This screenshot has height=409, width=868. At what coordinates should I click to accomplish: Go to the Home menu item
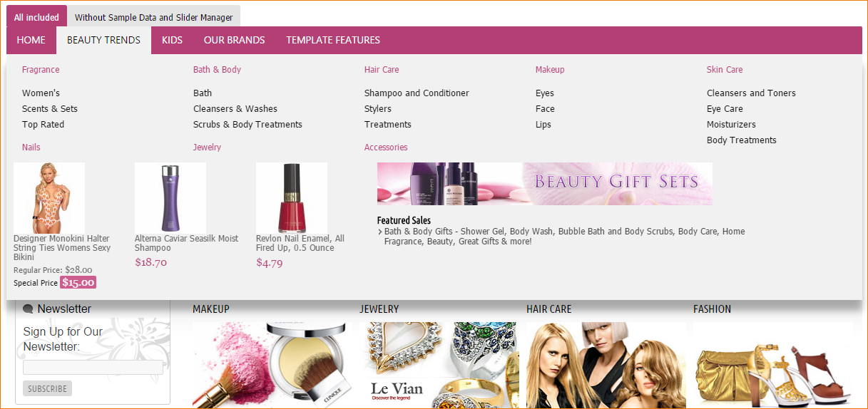31,40
